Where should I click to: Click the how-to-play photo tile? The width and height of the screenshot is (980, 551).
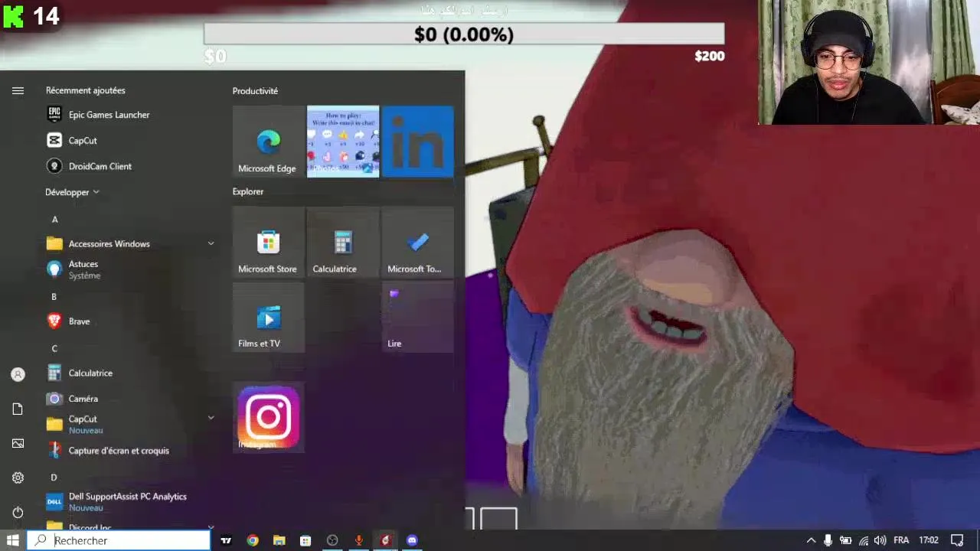coord(343,142)
